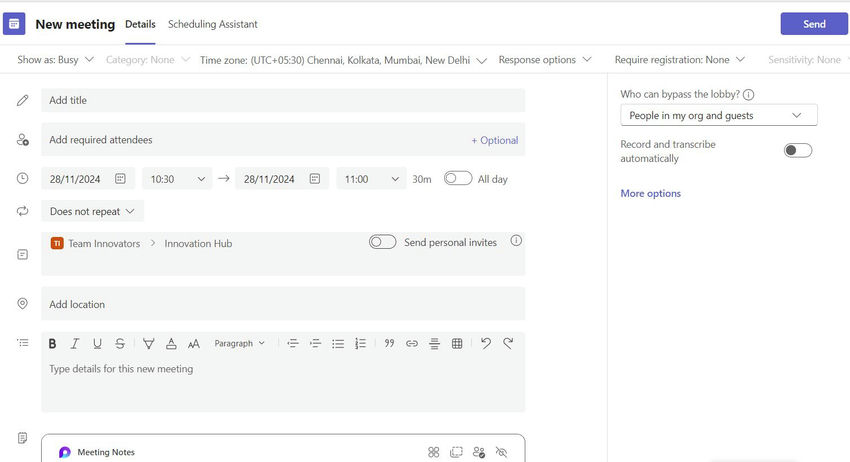Turn on Record and transcribe automatically
The height and width of the screenshot is (462, 850).
798,150
